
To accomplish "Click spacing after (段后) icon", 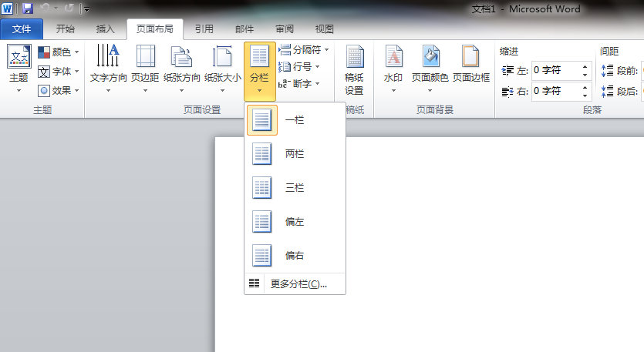I will [607, 91].
